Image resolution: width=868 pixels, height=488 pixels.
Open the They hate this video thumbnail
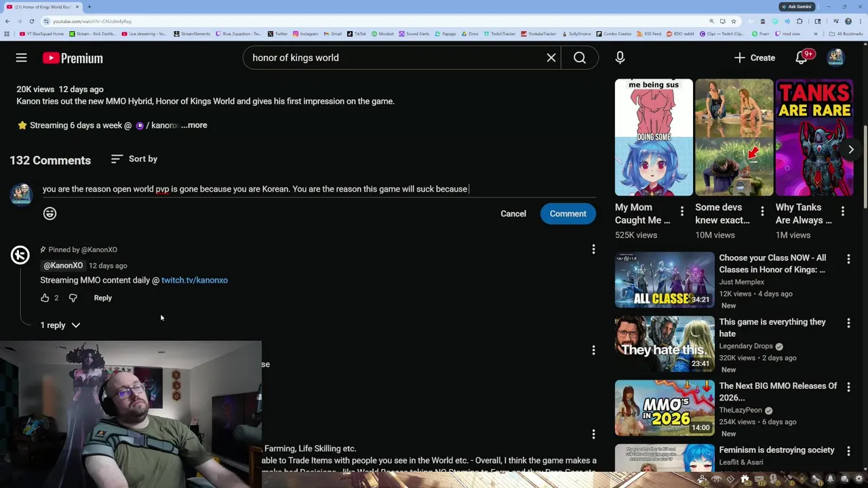click(665, 344)
